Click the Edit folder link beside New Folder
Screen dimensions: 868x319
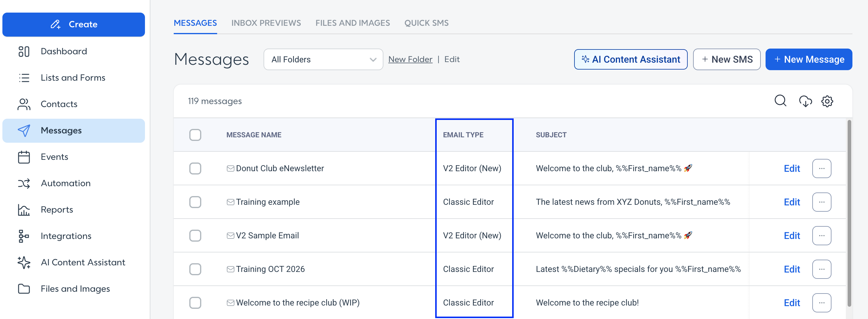click(x=452, y=59)
